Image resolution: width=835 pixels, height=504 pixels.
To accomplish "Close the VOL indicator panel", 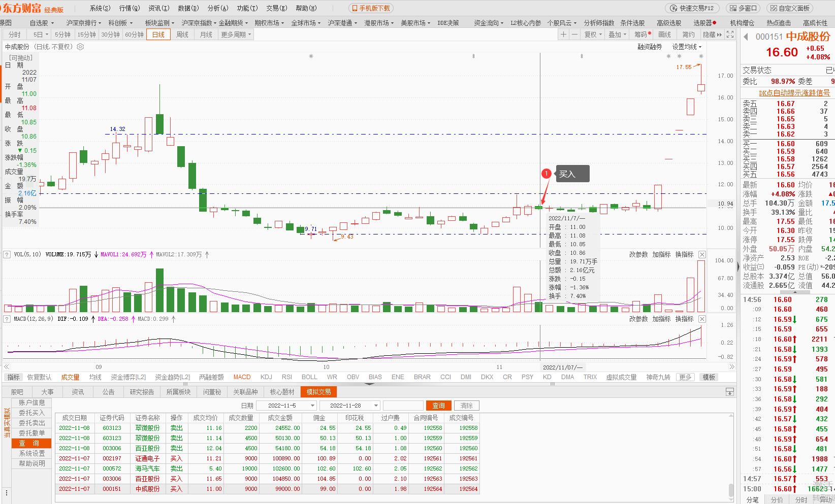I will pos(702,254).
